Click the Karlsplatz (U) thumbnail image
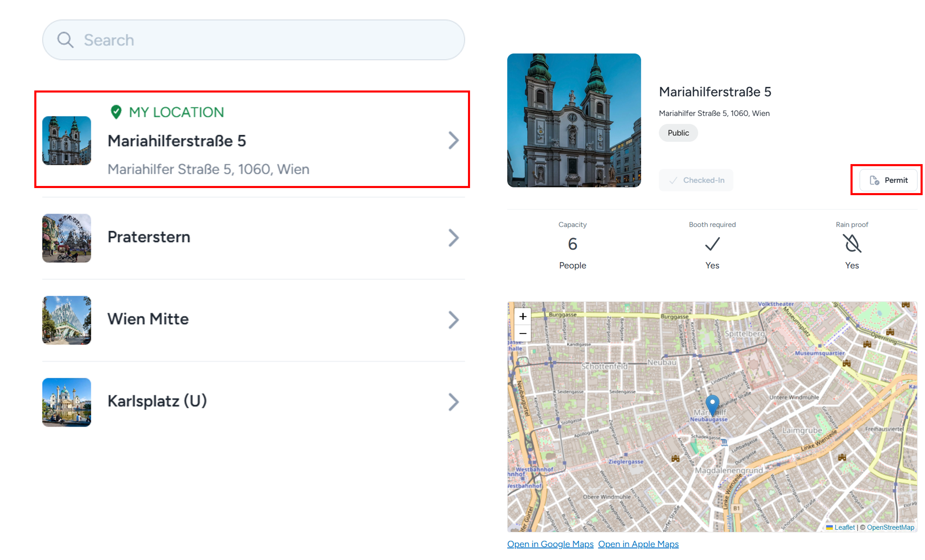This screenshot has height=560, width=925. (x=67, y=402)
